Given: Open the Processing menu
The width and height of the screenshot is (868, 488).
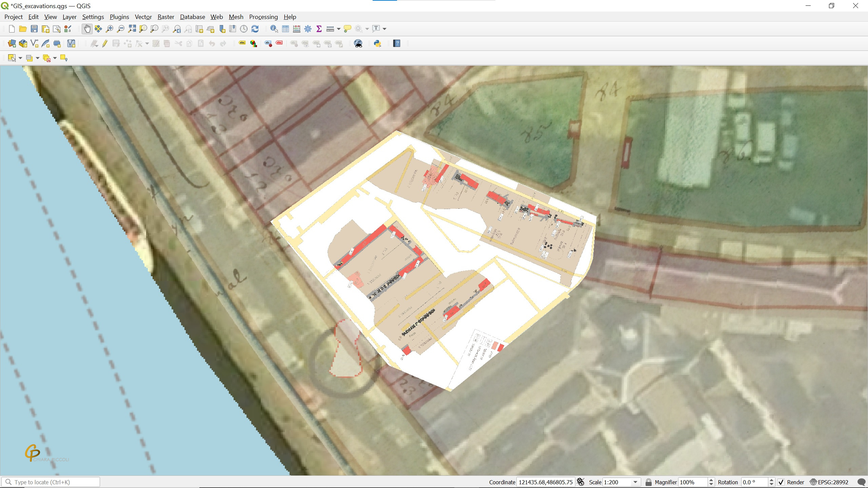Looking at the screenshot, I should point(263,17).
